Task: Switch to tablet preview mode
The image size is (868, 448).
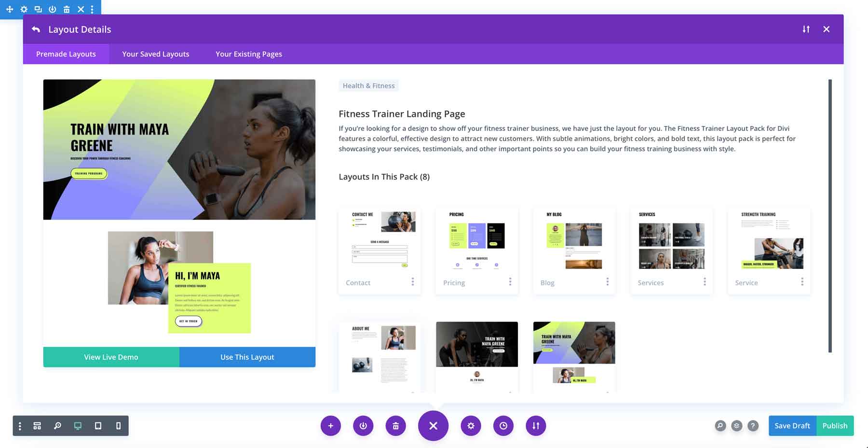Action: [x=98, y=426]
